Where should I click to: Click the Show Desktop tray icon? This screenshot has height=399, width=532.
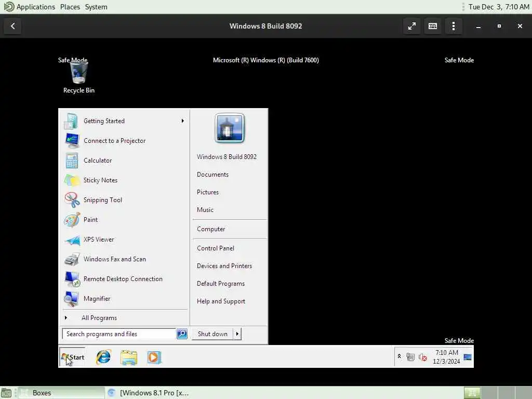[468, 357]
